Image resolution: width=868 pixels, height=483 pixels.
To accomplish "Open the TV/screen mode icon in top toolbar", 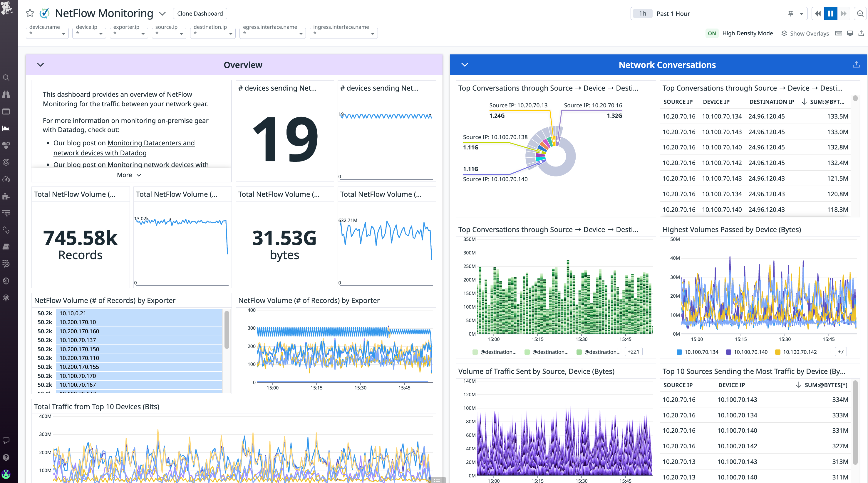I will (x=850, y=33).
